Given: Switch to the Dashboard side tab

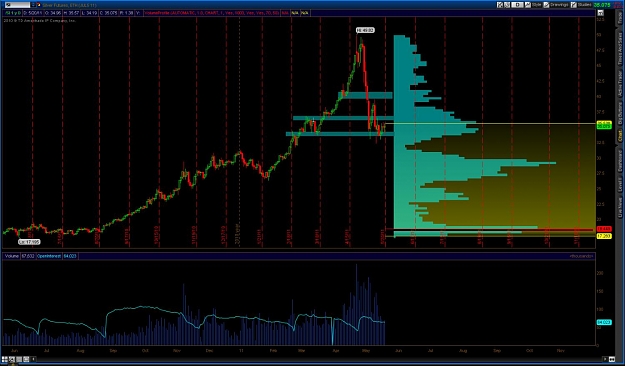Looking at the screenshot, I should click(619, 161).
